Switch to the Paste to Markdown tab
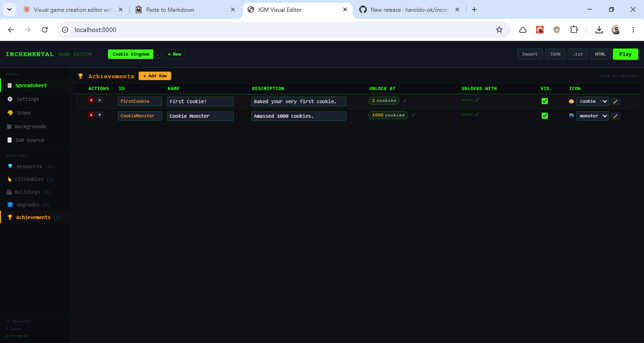 pos(186,9)
